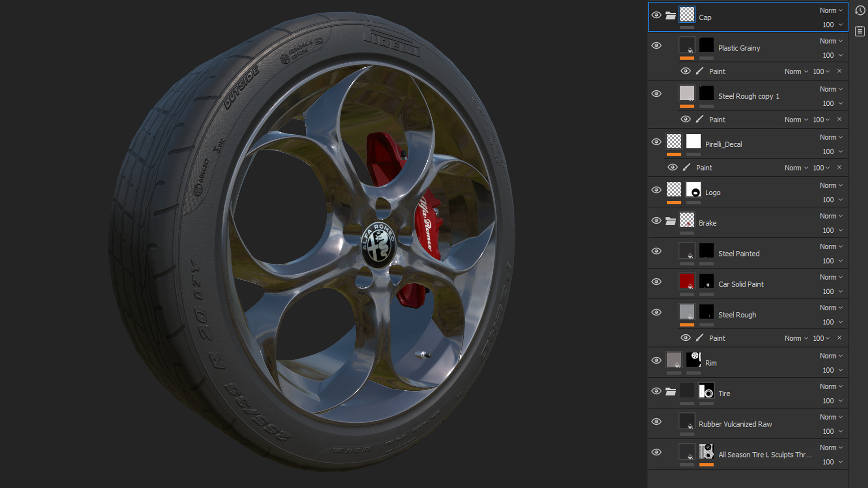Remove the Paint effect under Steel Rough copy 1

(840, 119)
